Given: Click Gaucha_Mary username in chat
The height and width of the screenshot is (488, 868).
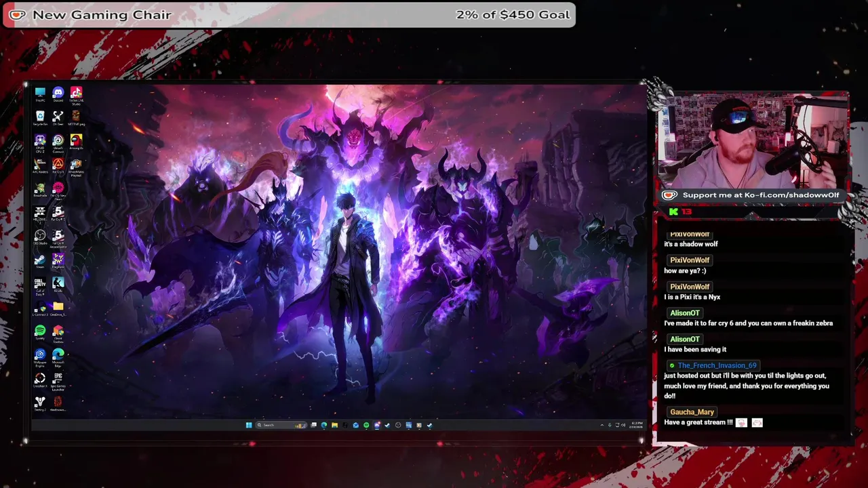Looking at the screenshot, I should click(692, 412).
